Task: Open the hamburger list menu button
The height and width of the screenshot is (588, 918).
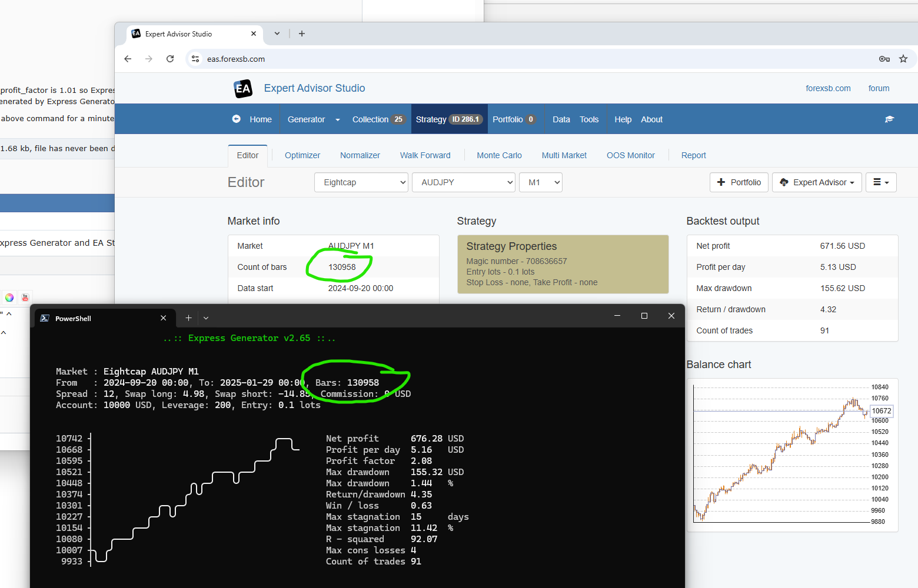Action: tap(881, 182)
